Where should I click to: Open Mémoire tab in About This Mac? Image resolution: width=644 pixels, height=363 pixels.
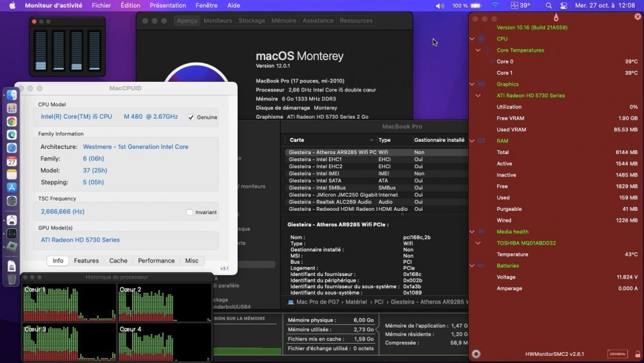[284, 21]
